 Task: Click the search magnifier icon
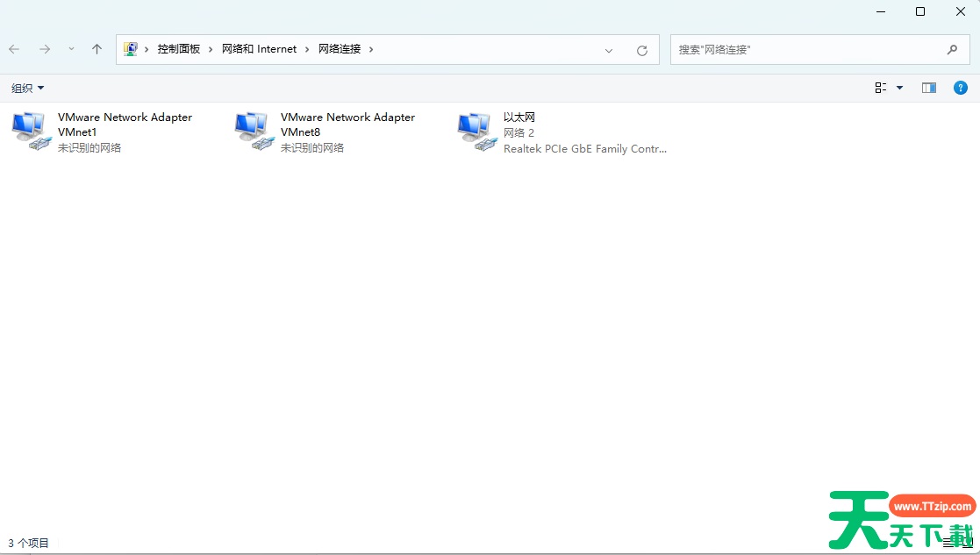point(952,49)
